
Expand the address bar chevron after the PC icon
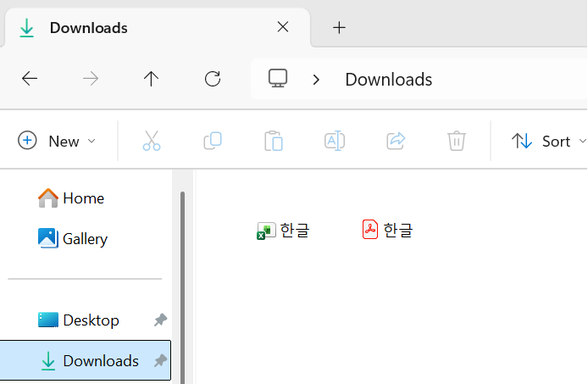316,80
